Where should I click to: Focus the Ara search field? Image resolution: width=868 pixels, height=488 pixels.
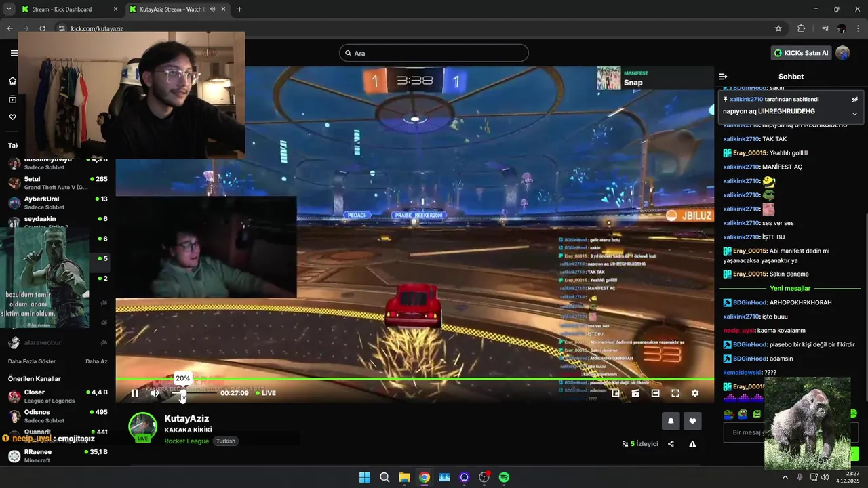click(x=434, y=53)
